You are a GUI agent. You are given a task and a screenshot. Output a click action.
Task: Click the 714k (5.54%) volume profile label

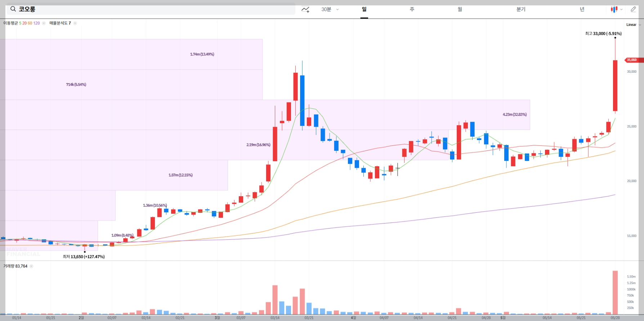click(x=76, y=85)
